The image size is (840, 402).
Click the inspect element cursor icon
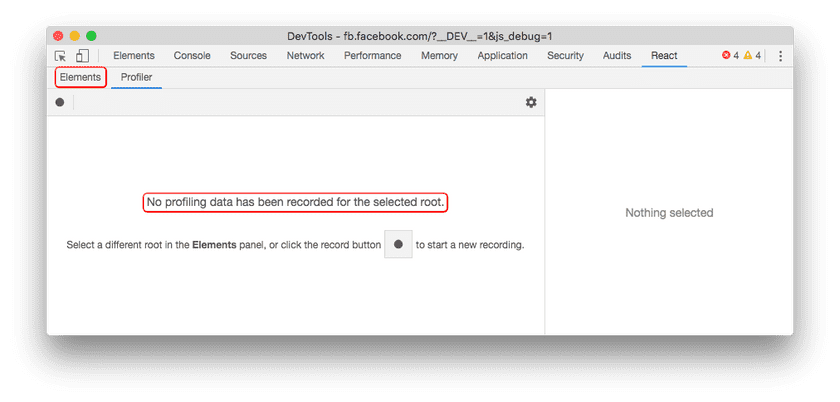[x=61, y=56]
